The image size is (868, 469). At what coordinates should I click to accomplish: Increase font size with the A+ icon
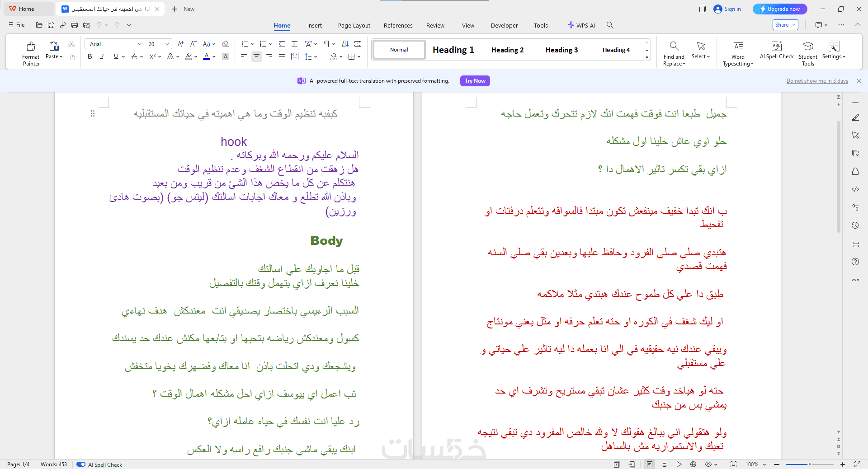pos(180,44)
